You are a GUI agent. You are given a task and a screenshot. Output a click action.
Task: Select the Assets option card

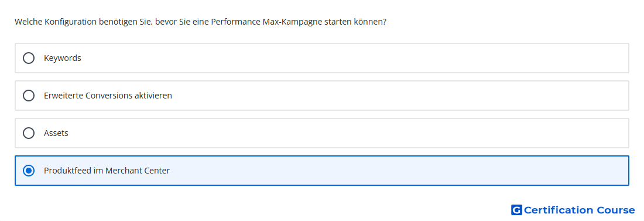click(322, 133)
